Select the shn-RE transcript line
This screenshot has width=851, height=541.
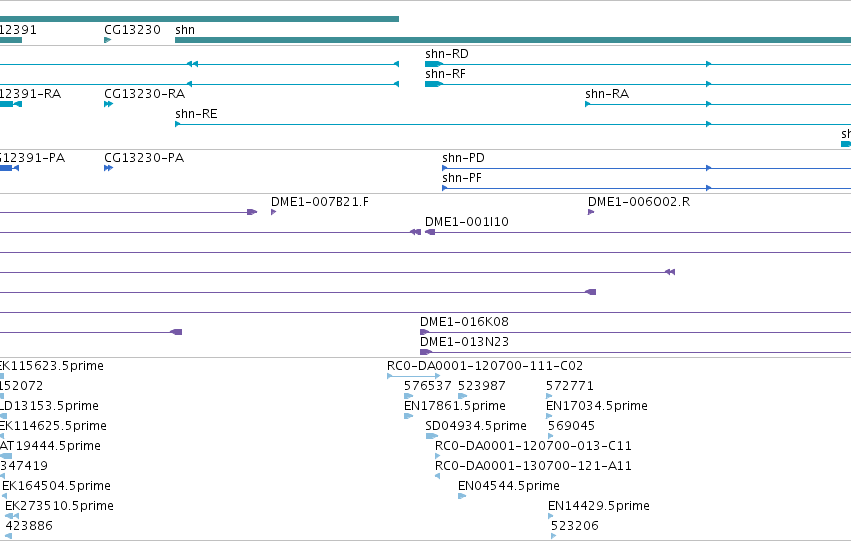tap(513, 124)
